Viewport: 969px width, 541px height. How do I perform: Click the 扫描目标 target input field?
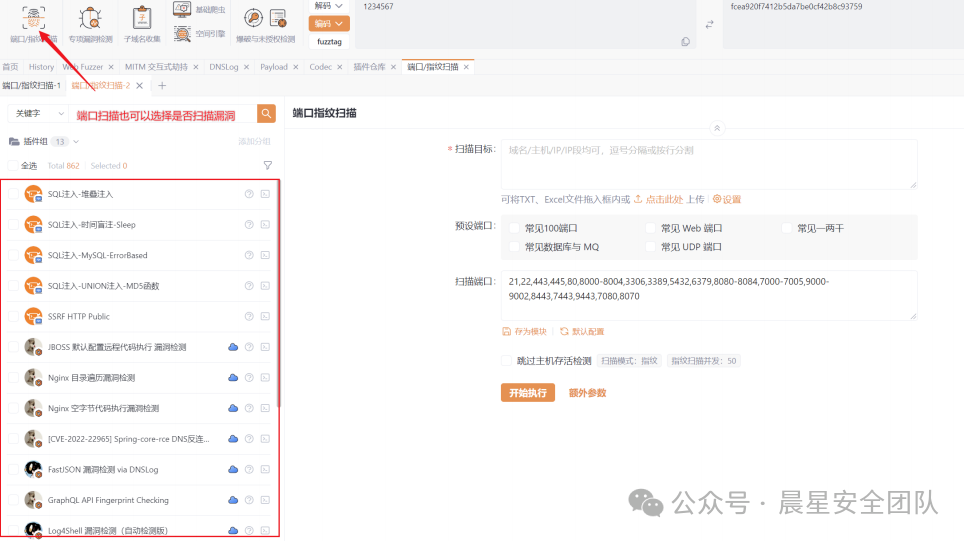click(709, 164)
